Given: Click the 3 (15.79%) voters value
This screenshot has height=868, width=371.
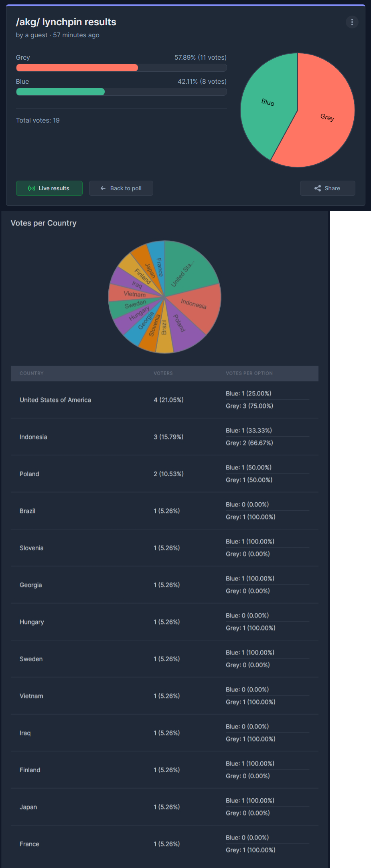Looking at the screenshot, I should click(168, 437).
